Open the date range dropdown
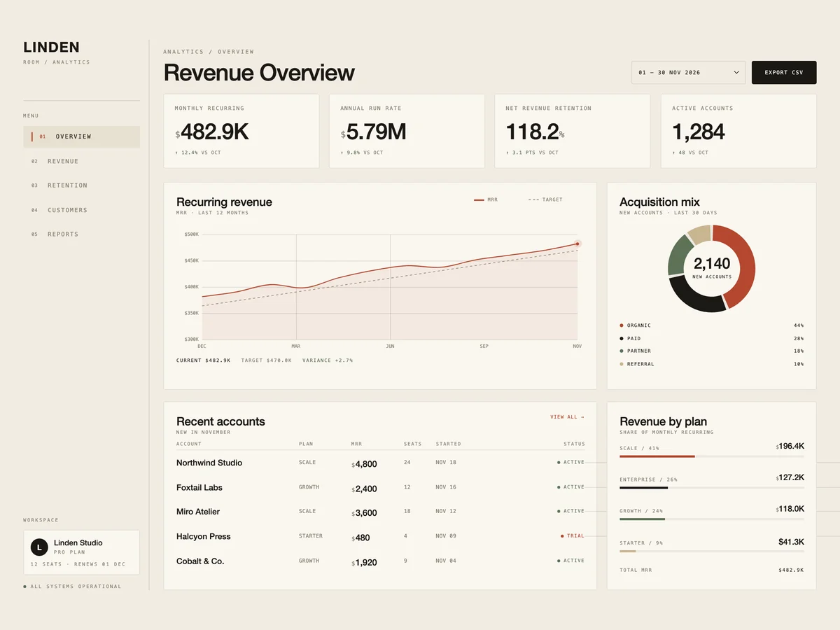840x630 pixels. [x=688, y=73]
